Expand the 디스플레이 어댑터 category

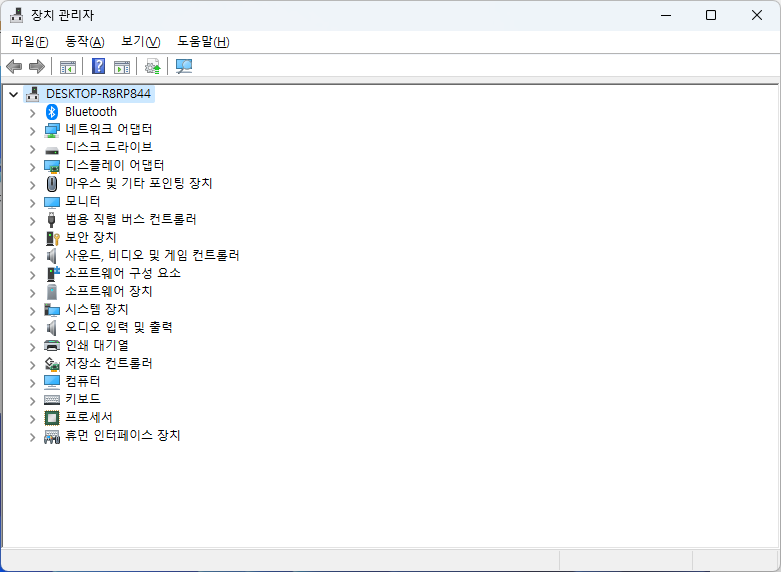(x=32, y=167)
